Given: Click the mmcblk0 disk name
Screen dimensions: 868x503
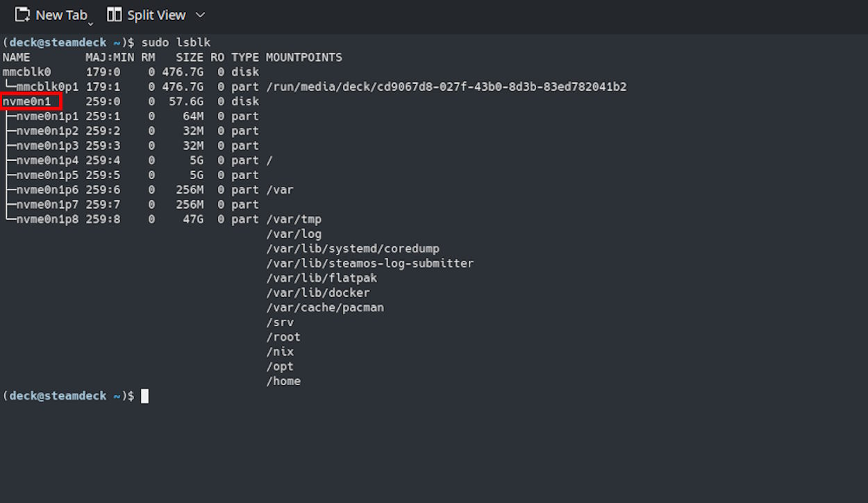Looking at the screenshot, I should 27,71.
